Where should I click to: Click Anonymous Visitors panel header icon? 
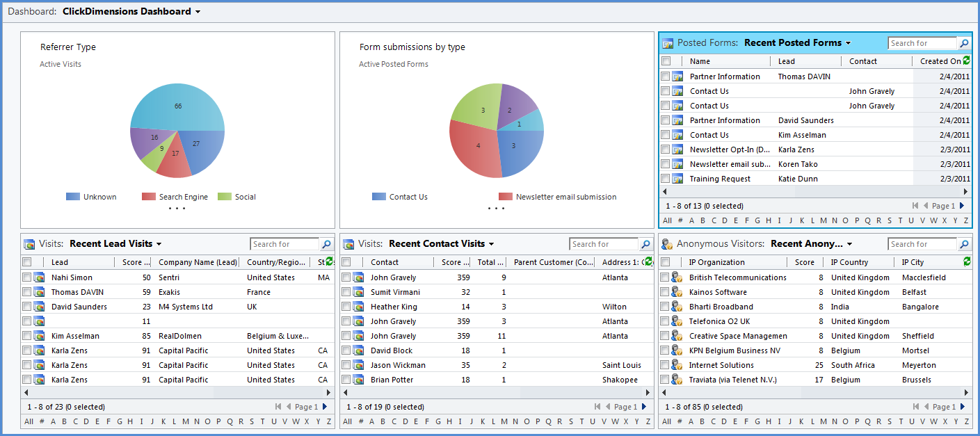(668, 244)
